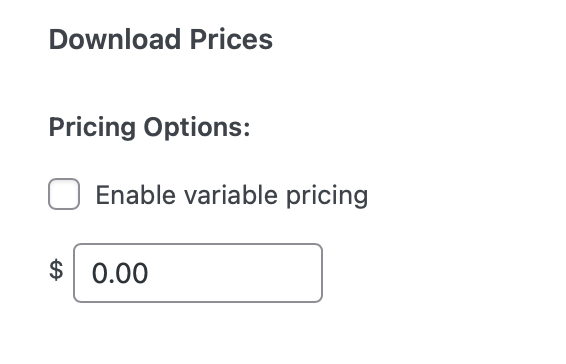Click the word "Pricing" in Pricing Options
The height and width of the screenshot is (364, 566).
(x=92, y=127)
